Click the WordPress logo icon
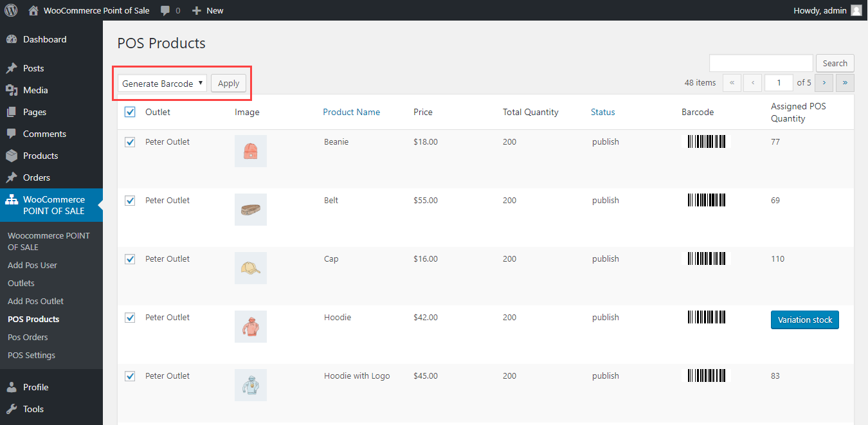Image resolution: width=868 pixels, height=425 pixels. [11, 10]
